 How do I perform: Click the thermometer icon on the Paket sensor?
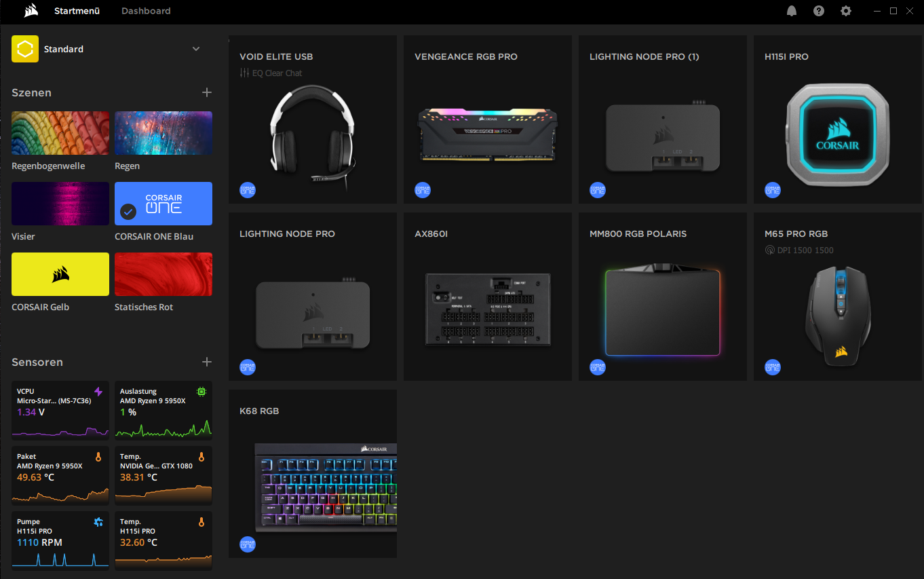pos(98,455)
